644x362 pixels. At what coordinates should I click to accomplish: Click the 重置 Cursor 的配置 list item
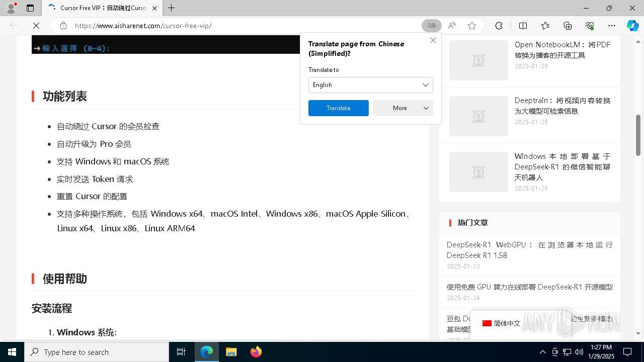[x=92, y=196]
